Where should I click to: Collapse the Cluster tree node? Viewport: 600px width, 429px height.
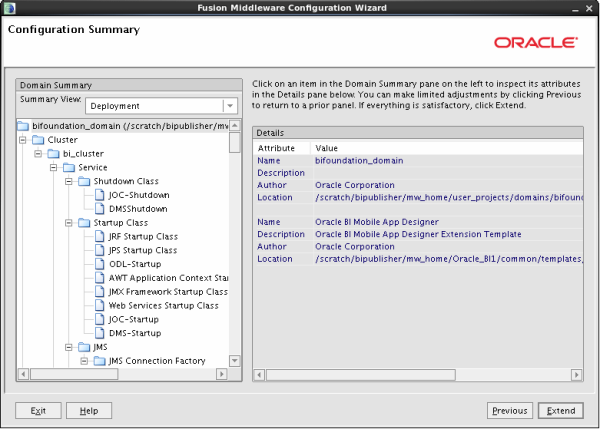pyautogui.click(x=23, y=140)
